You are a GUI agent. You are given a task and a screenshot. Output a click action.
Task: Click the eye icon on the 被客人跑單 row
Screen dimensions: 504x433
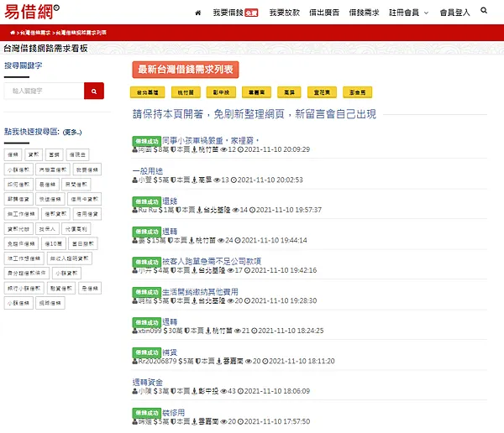tap(230, 271)
